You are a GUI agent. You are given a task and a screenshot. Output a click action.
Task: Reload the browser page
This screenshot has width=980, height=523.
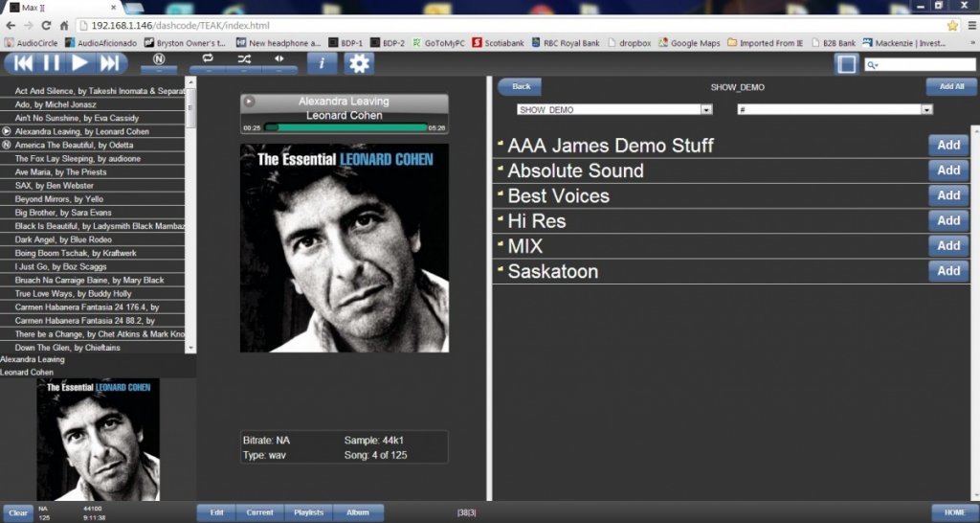click(46, 26)
